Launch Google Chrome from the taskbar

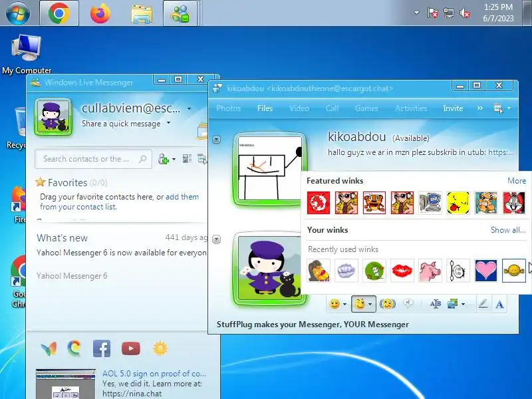pos(59,13)
